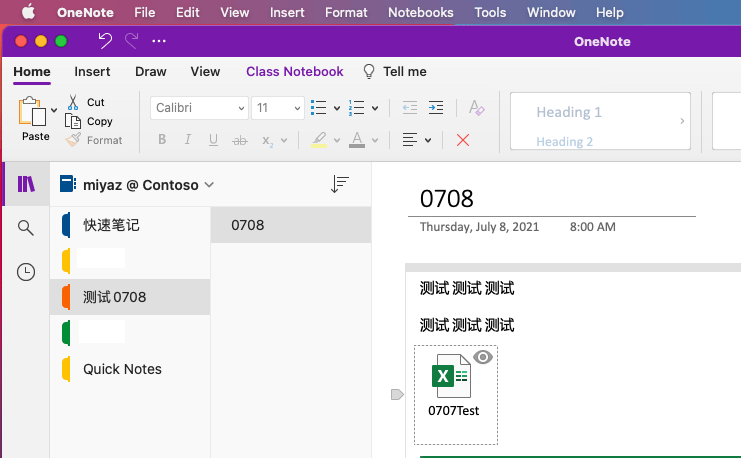Click the page title 0708
Image resolution: width=741 pixels, height=458 pixels.
(x=447, y=199)
